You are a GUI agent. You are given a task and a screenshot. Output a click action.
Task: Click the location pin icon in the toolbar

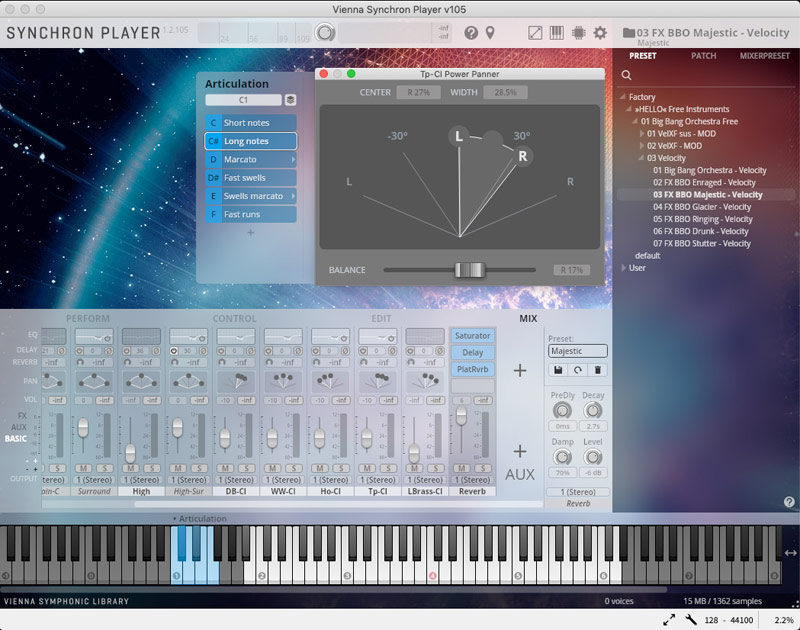490,33
